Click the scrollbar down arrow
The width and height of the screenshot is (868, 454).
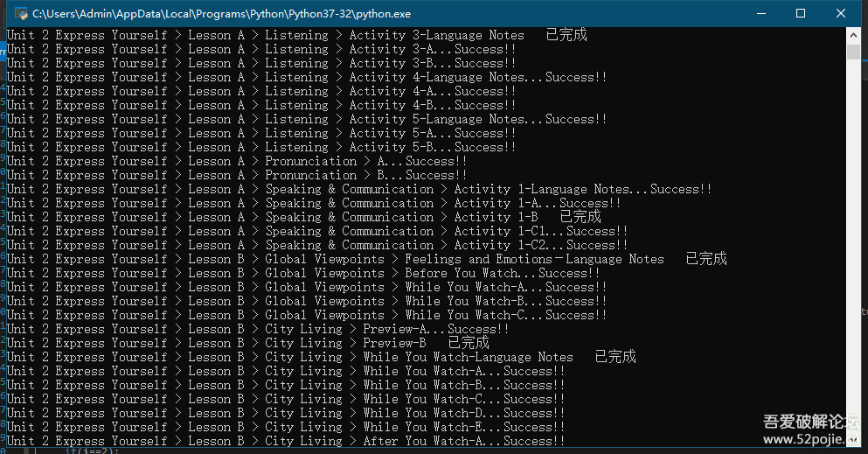(853, 440)
